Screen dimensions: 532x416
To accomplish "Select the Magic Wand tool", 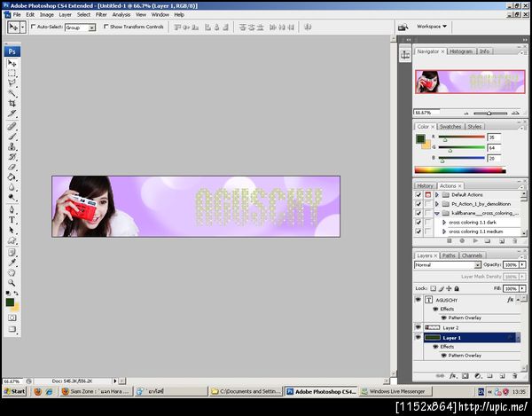I will click(x=12, y=93).
